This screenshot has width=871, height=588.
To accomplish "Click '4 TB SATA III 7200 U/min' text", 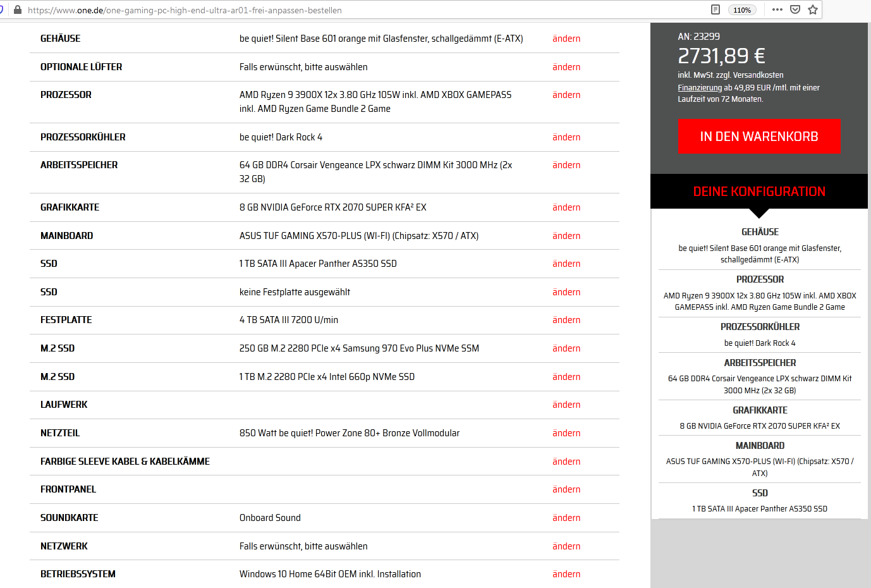I will click(289, 320).
